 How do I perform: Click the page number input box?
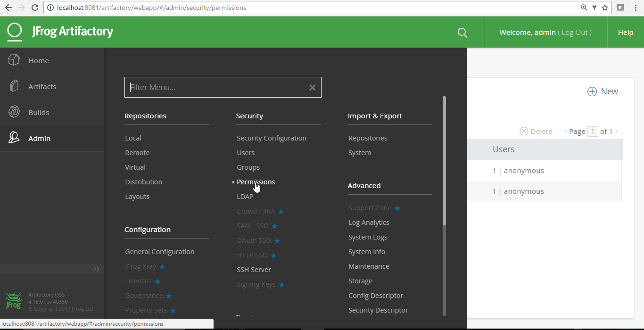pos(593,132)
